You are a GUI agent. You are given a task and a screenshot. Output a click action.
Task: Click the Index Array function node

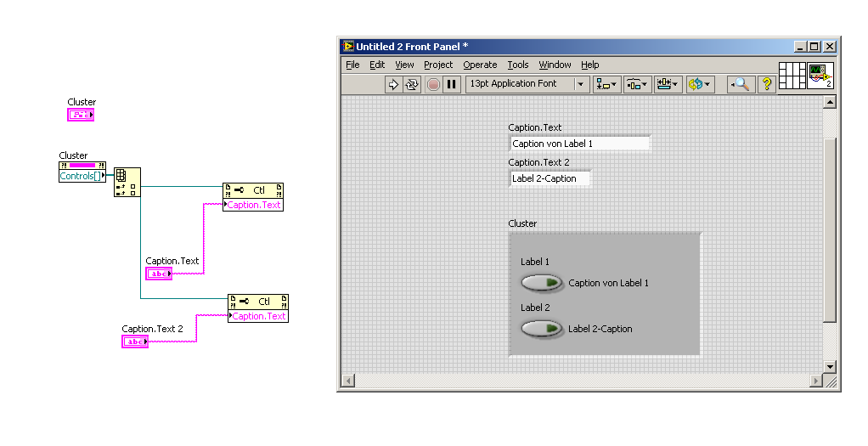click(127, 182)
